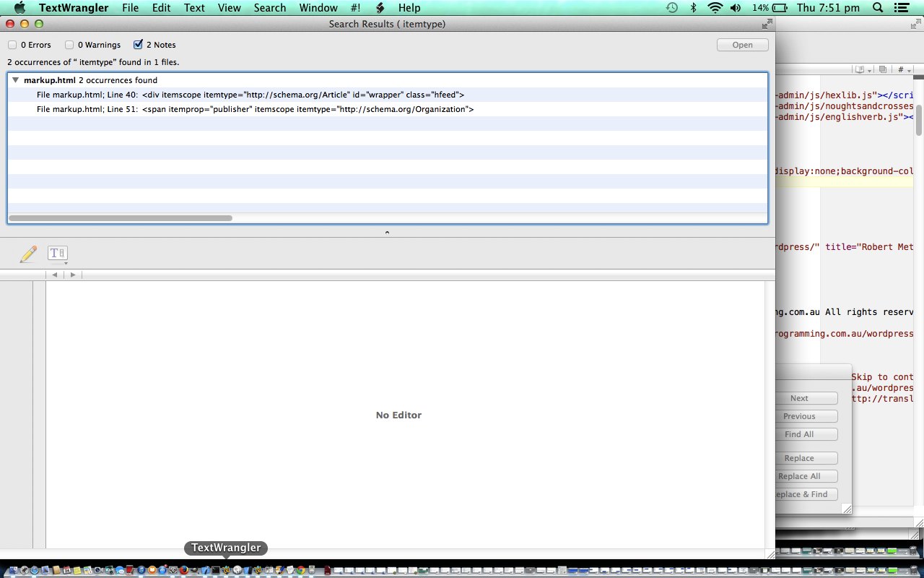Go to previous document with left arrow
Screen dimensions: 924x578
pyautogui.click(x=55, y=275)
